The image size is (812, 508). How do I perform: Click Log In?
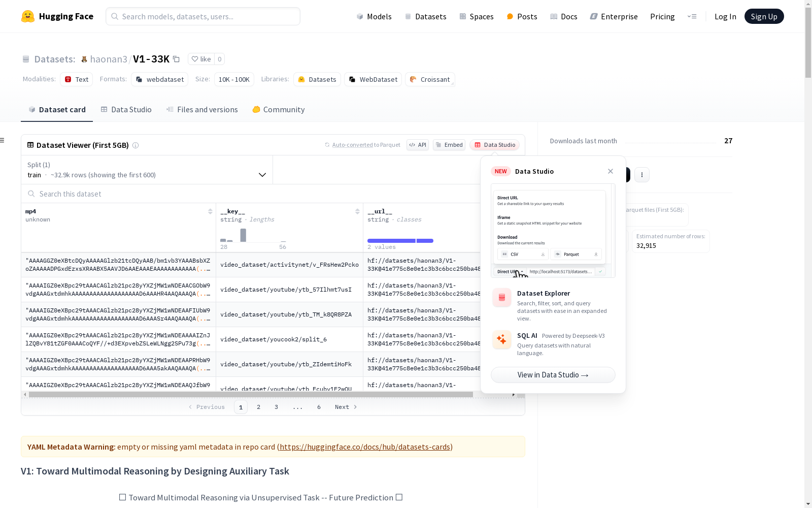pyautogui.click(x=725, y=16)
